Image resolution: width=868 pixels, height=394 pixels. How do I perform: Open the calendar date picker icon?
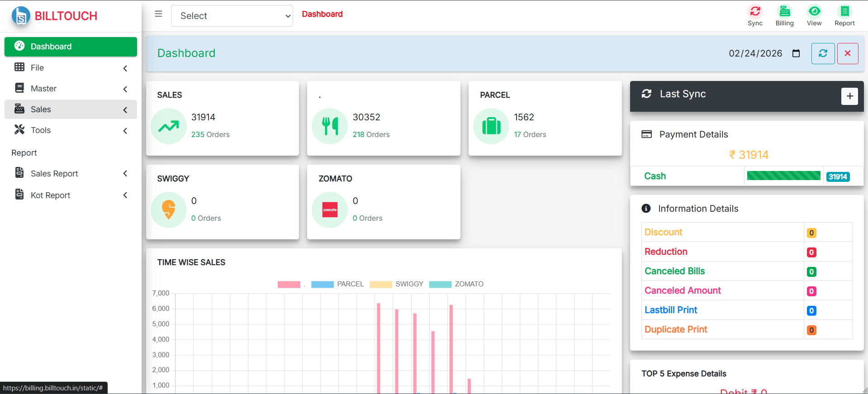click(x=796, y=53)
